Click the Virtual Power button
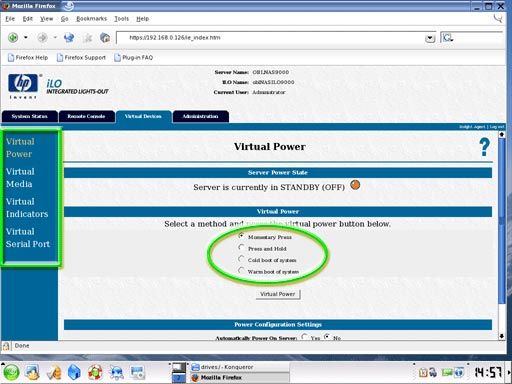Screen dimensions: 512x384 coord(278,294)
